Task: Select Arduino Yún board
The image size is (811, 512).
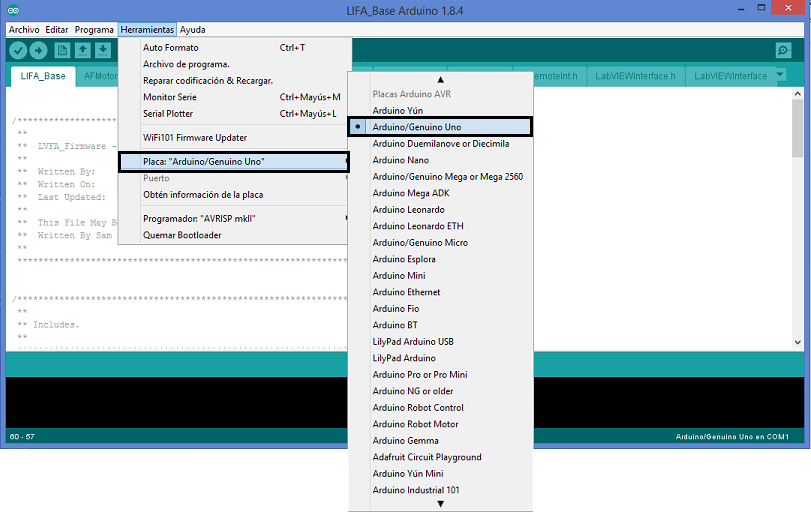Action: pos(441,111)
